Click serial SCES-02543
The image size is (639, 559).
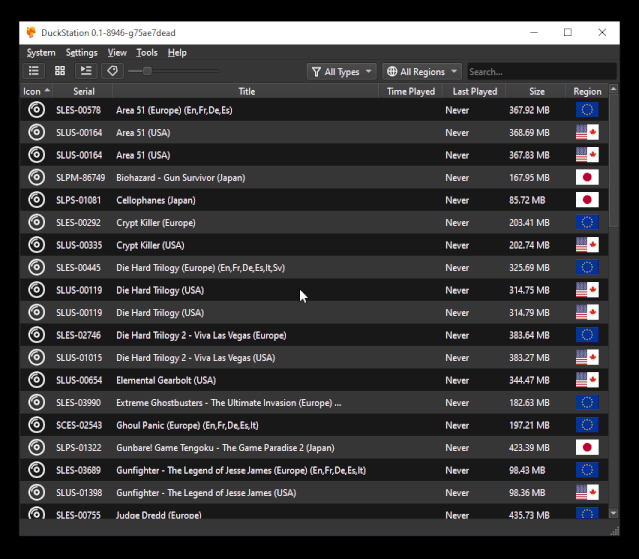(x=78, y=425)
